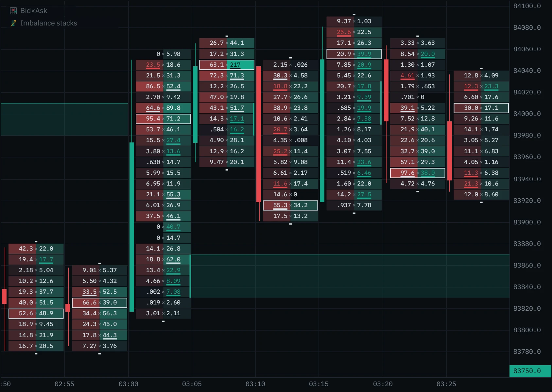This screenshot has width=552, height=392.
Task: Click the Bid×Ask indicator grid icon
Action: click(13, 11)
